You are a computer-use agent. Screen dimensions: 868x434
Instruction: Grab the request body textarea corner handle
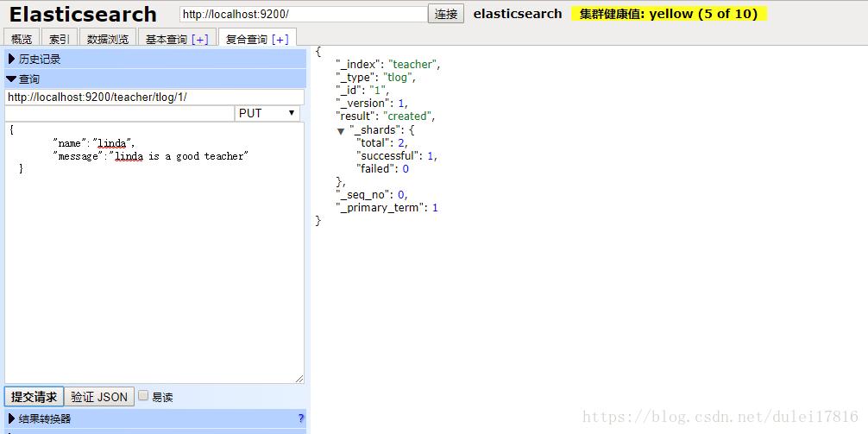(299, 379)
